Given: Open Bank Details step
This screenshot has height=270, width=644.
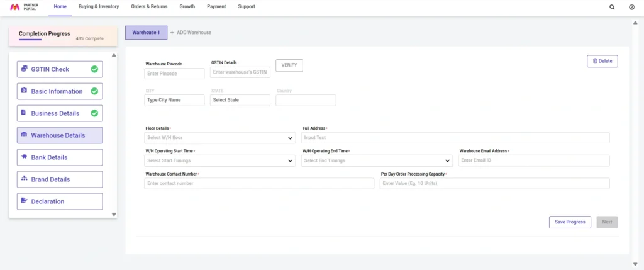Looking at the screenshot, I should click(x=60, y=157).
